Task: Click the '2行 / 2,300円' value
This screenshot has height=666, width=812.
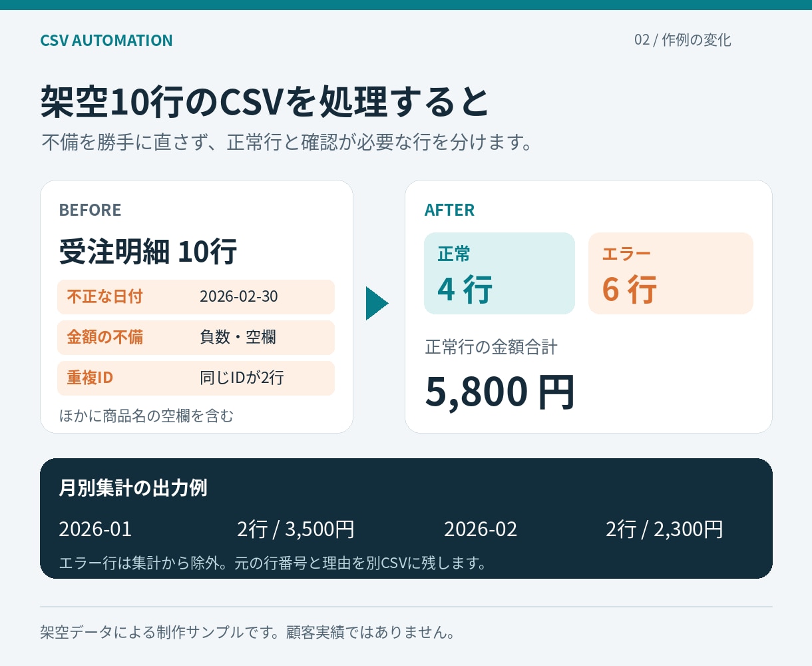Action: coord(664,529)
